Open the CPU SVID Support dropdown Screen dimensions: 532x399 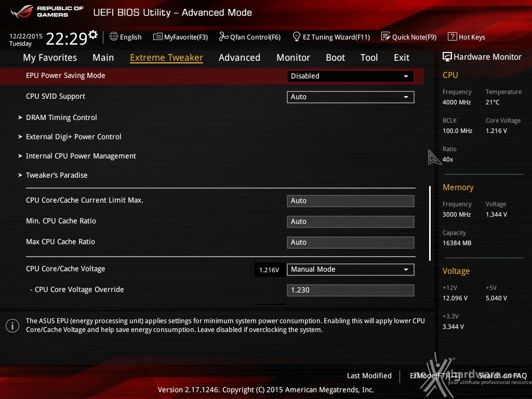coord(351,97)
